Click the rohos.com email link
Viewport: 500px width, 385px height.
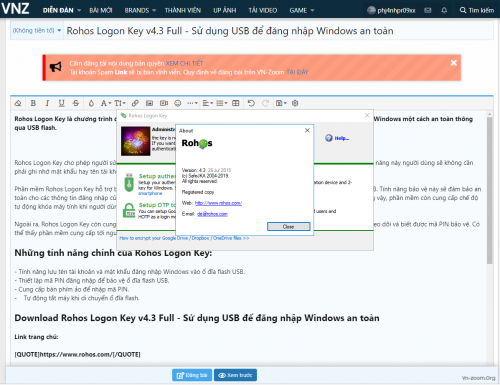(x=212, y=214)
